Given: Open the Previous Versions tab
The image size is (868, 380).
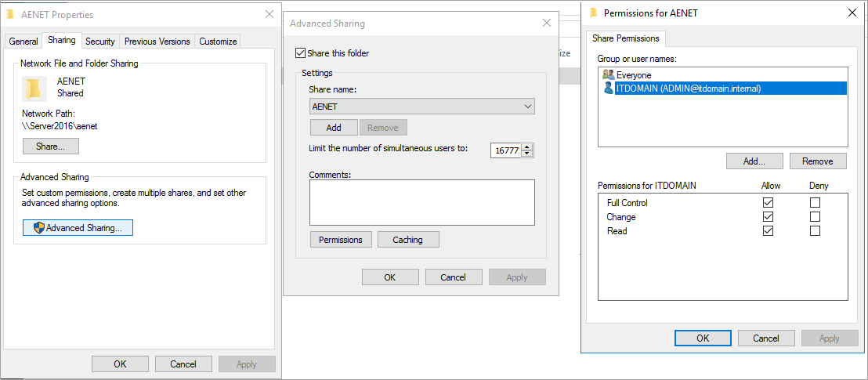Looking at the screenshot, I should point(157,41).
